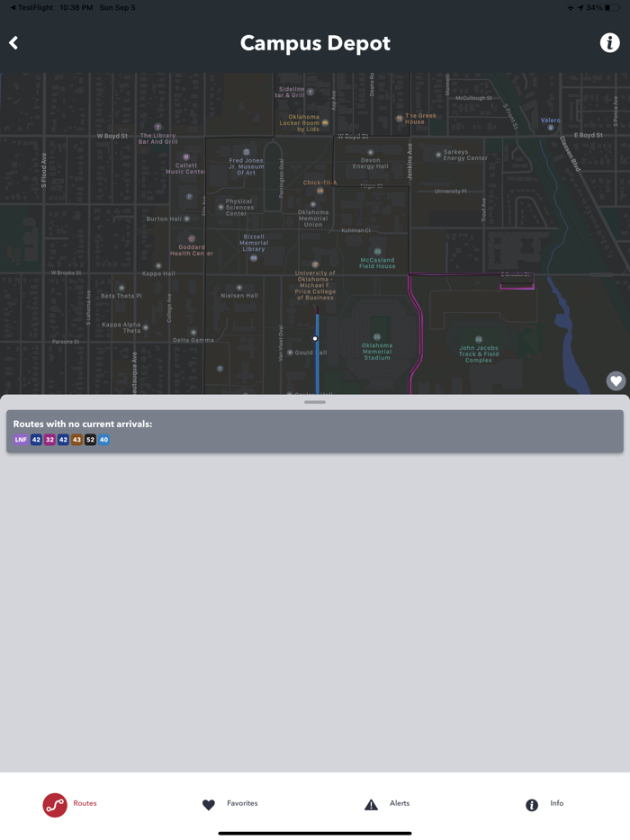Return to TestFlight from status bar
The image size is (630, 840).
click(x=31, y=7)
